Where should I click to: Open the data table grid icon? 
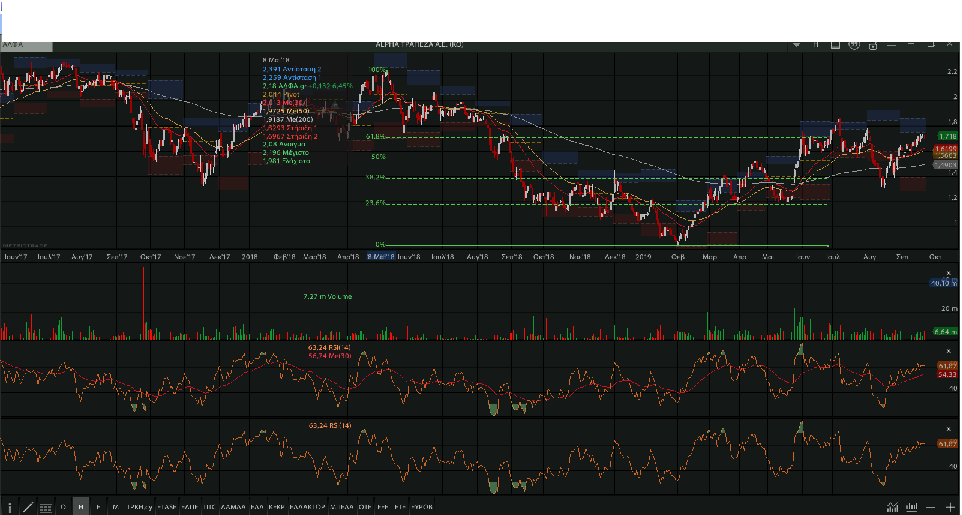(45, 507)
